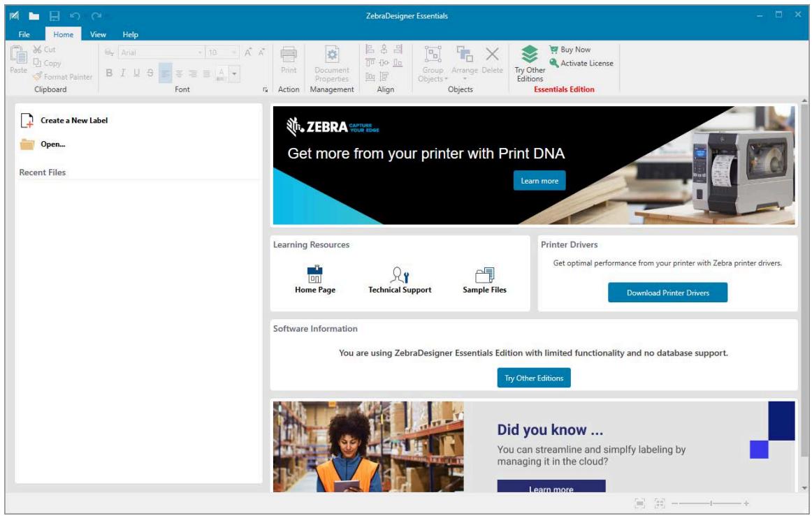Click the zoom out minus button
The height and width of the screenshot is (516, 812).
click(x=674, y=503)
